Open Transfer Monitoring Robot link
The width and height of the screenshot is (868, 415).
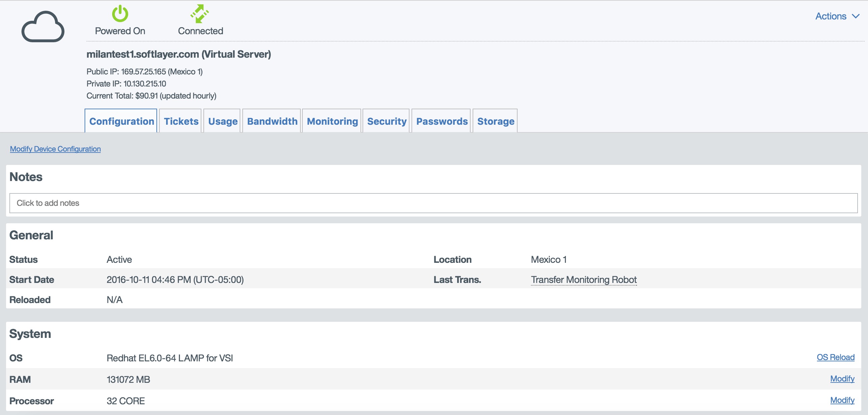583,280
